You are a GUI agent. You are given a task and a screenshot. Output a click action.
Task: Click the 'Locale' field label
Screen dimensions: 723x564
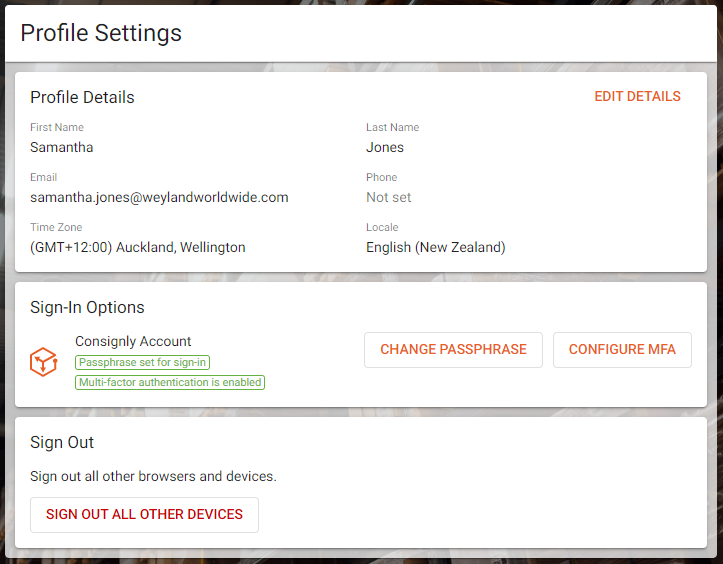coord(382,227)
